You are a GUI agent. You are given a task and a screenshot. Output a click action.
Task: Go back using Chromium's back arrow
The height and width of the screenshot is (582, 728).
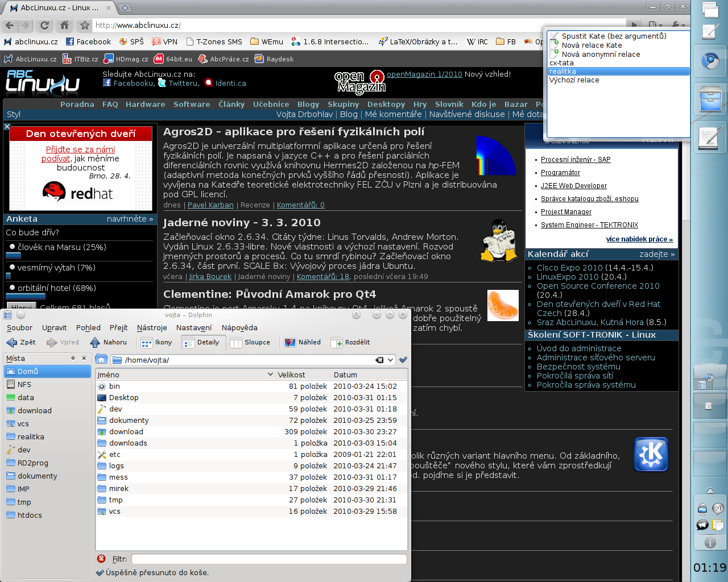pos(10,25)
